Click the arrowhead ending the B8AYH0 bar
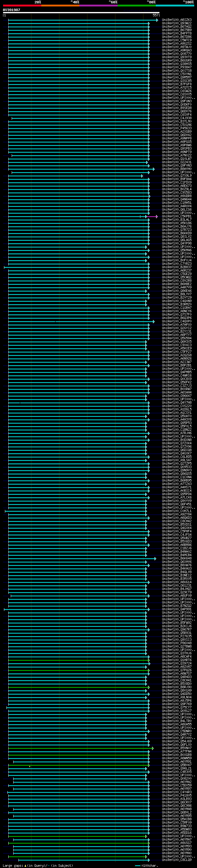 point(154,169)
